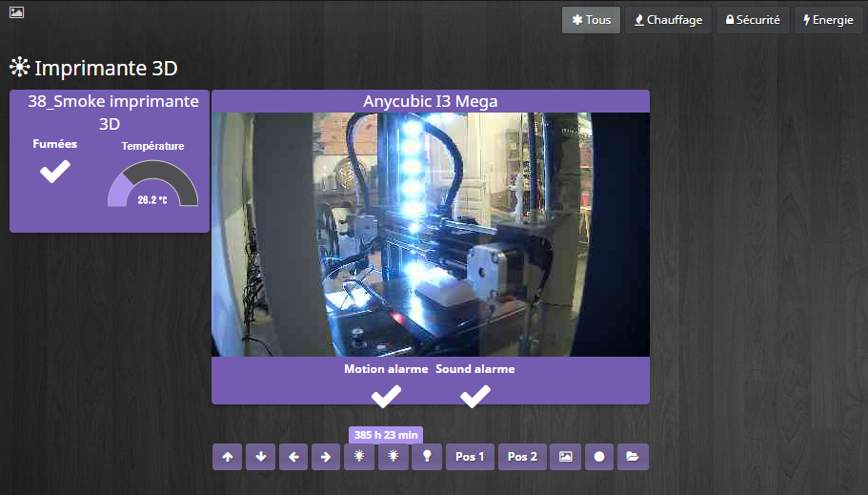Click the image icon at top-left corner
The height and width of the screenshot is (495, 868).
16,12
